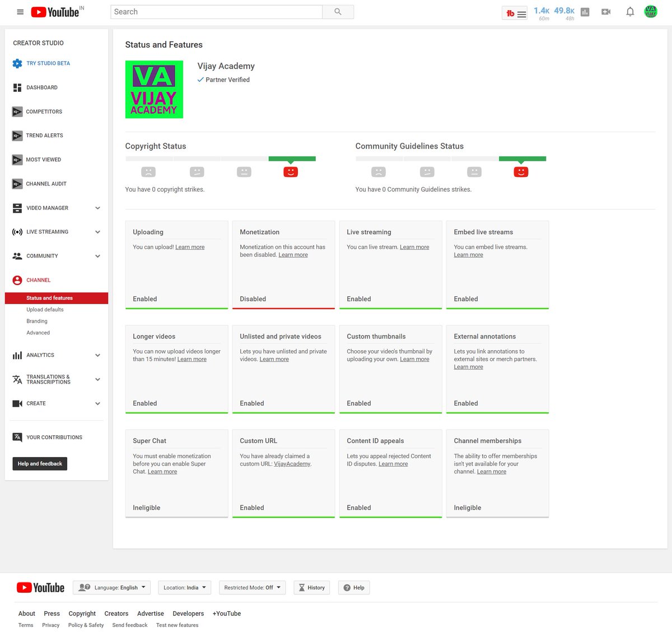The width and height of the screenshot is (672, 642).
Task: Expand the Live Streaming section chevron
Action: (97, 232)
